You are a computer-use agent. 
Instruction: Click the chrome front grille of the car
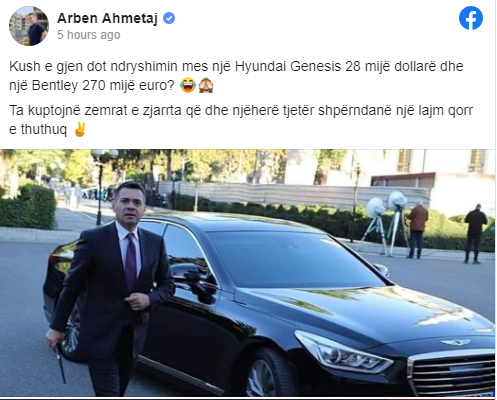click(x=452, y=374)
